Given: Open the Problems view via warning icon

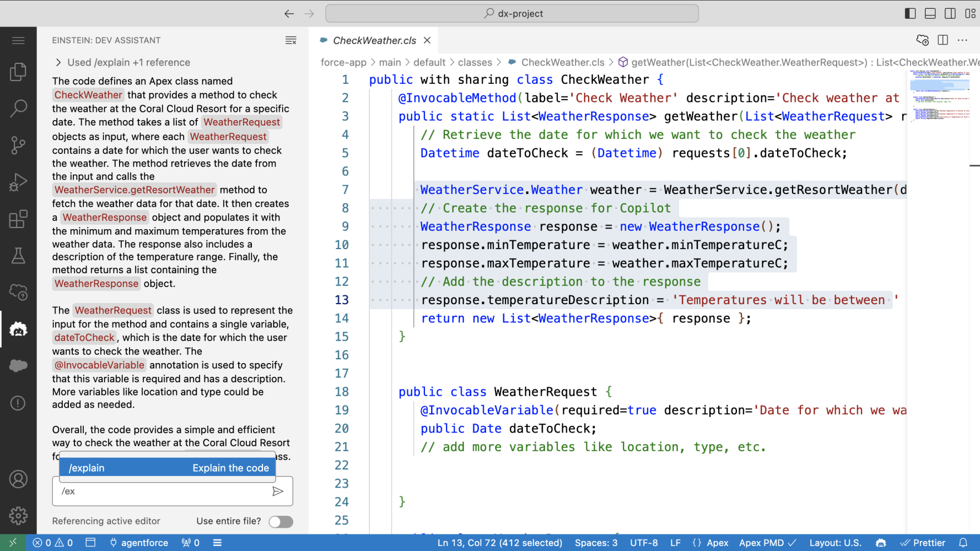Looking at the screenshot, I should tap(18, 403).
